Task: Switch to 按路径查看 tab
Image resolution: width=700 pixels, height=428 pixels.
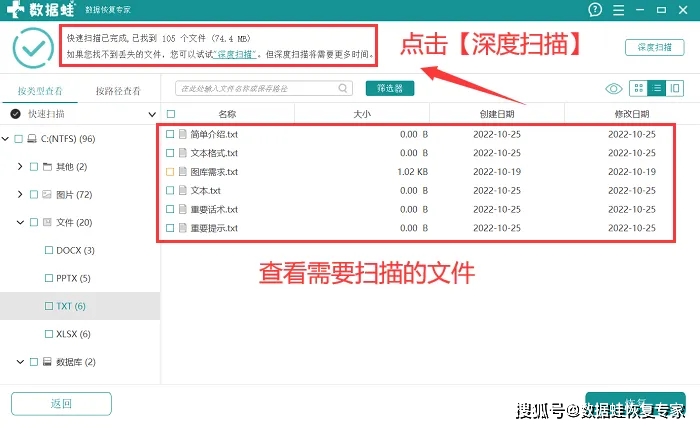Action: pos(119,90)
